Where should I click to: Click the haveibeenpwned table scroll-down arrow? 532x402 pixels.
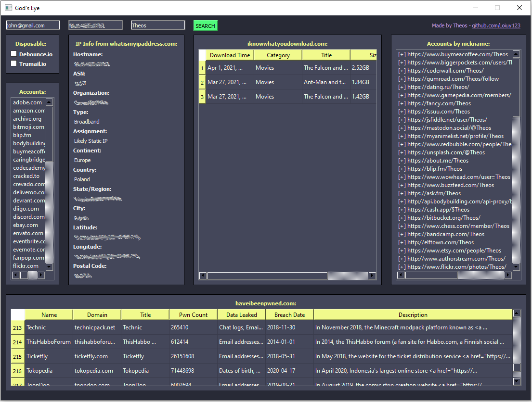coord(517,381)
